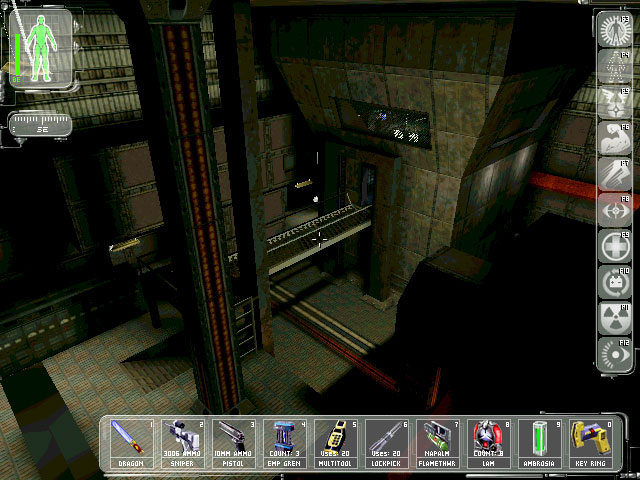Equip the Napalm Flamethwr weapon
This screenshot has width=640, height=480.
click(437, 444)
